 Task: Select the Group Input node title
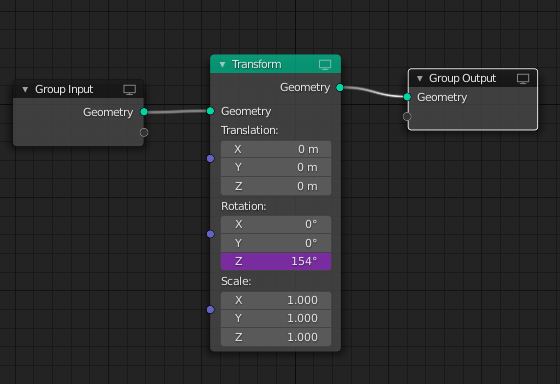(64, 90)
